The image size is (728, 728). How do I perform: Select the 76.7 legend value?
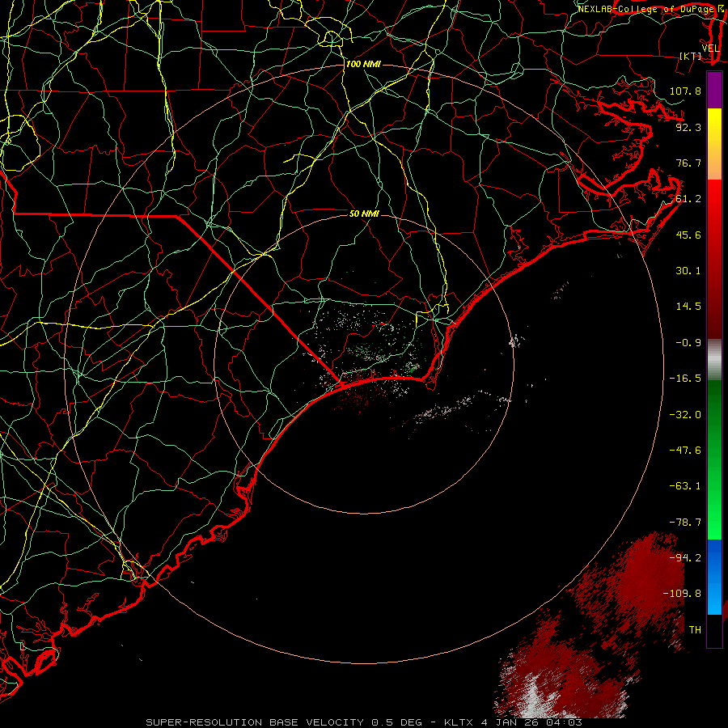[x=688, y=163]
